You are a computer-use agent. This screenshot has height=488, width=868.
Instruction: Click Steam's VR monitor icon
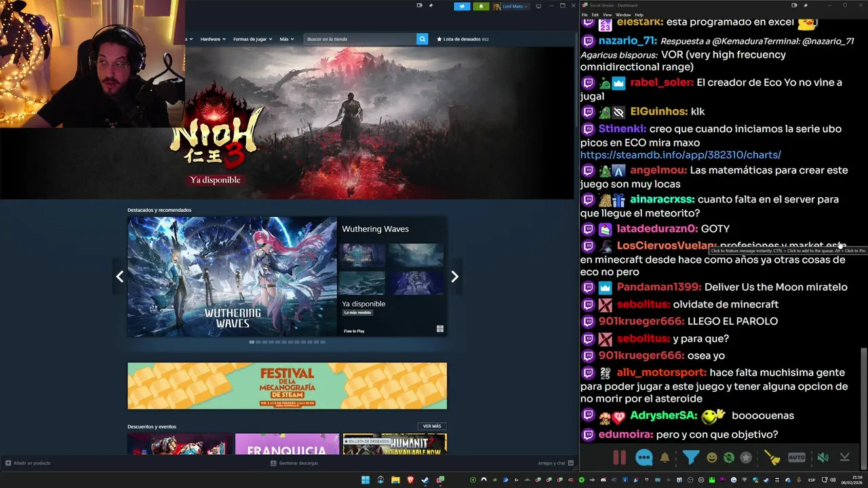[x=538, y=6]
